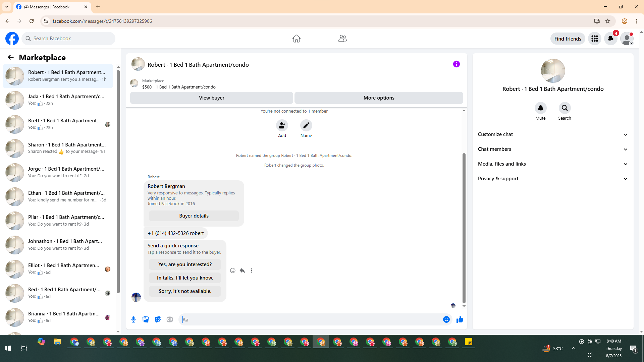Open Jada's apartment conversation
This screenshot has width=644, height=362.
click(x=58, y=100)
